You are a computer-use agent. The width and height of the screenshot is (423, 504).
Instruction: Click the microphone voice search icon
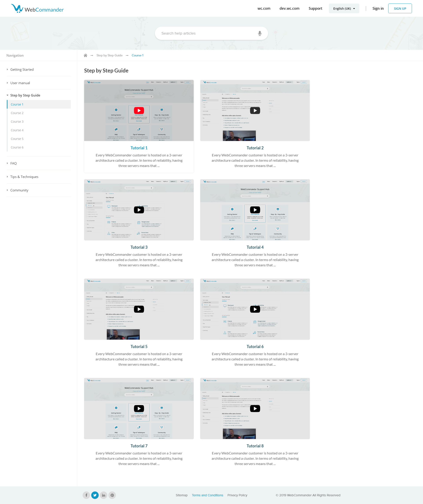pos(260,33)
